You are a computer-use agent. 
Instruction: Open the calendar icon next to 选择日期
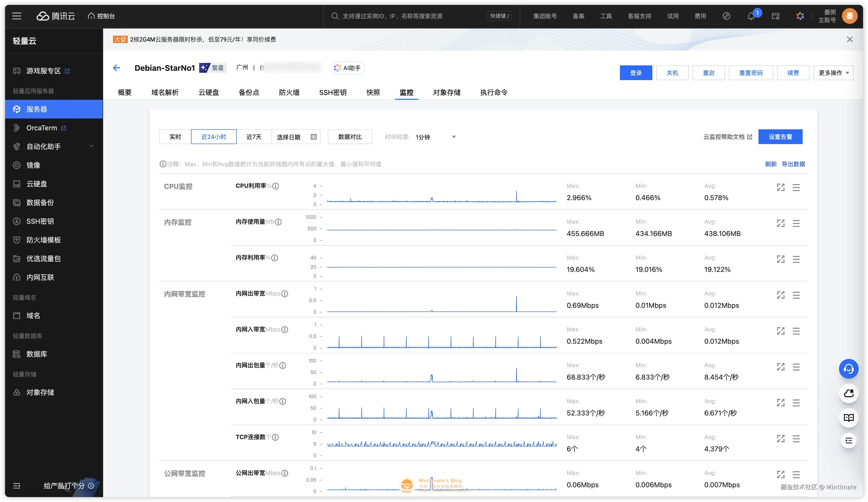313,136
